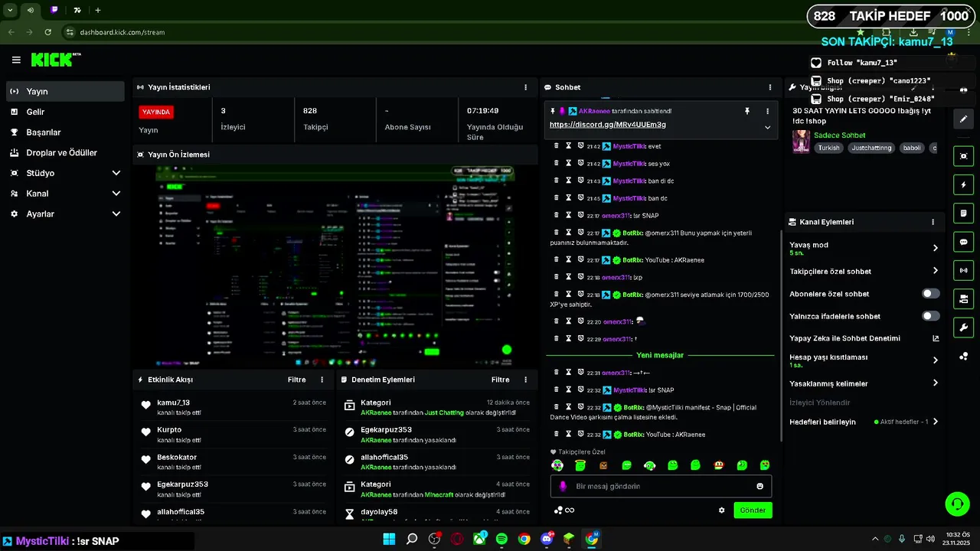The image size is (980, 551).
Task: Open Gelir in left sidebar
Action: (x=65, y=112)
